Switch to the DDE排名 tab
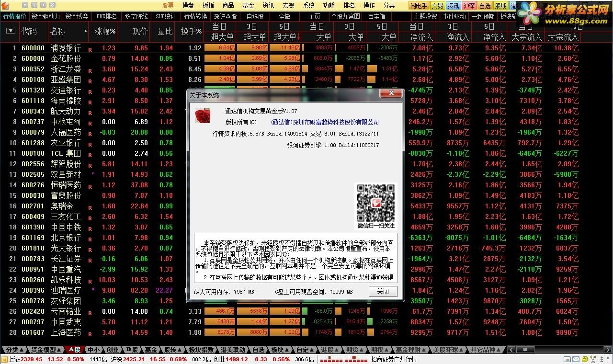 pyautogui.click(x=106, y=16)
